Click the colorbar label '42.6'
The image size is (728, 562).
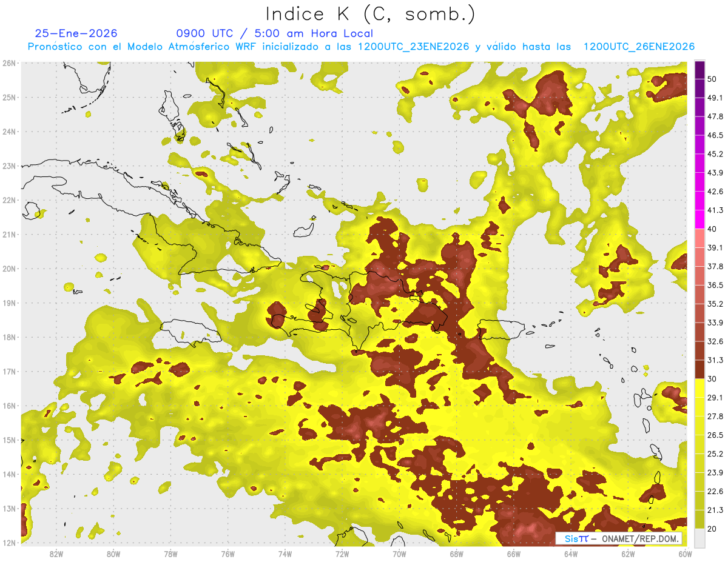(x=716, y=192)
